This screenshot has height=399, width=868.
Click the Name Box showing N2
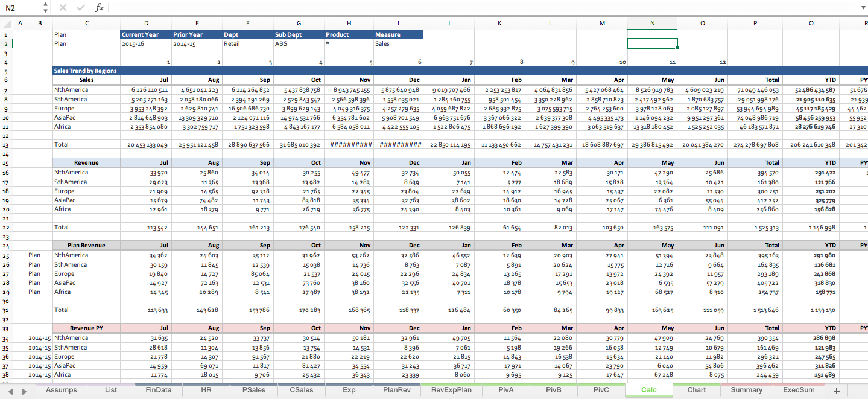(22, 8)
